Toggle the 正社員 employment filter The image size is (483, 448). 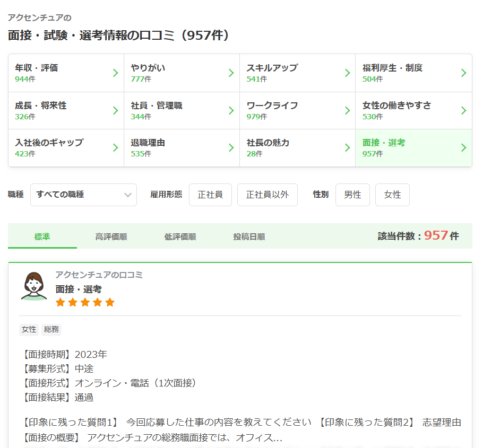(x=210, y=195)
